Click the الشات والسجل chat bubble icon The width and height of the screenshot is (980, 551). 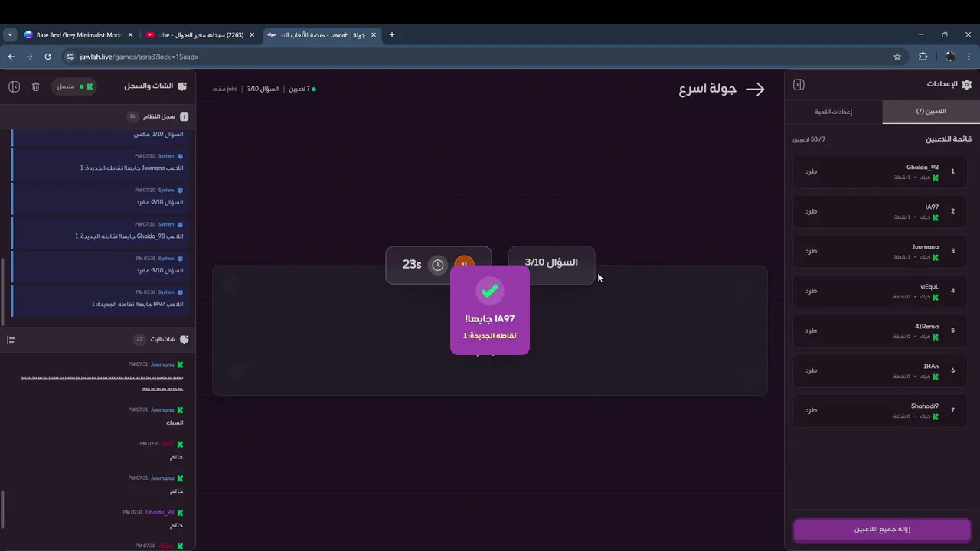click(182, 86)
